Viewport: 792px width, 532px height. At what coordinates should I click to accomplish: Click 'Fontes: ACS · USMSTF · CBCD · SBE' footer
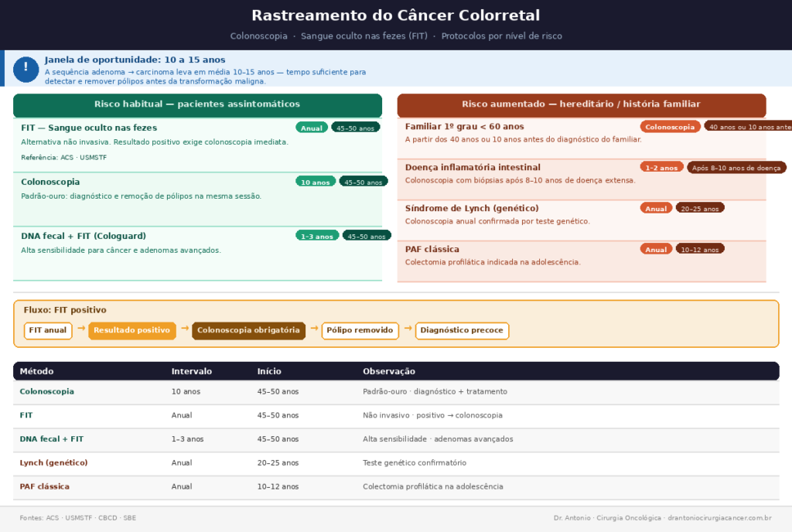(x=78, y=518)
